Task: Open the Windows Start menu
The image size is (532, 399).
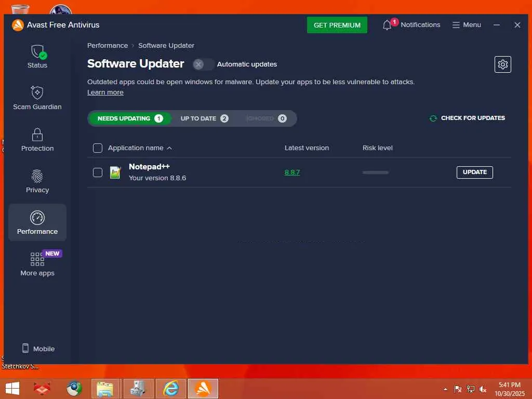Action: pyautogui.click(x=12, y=389)
